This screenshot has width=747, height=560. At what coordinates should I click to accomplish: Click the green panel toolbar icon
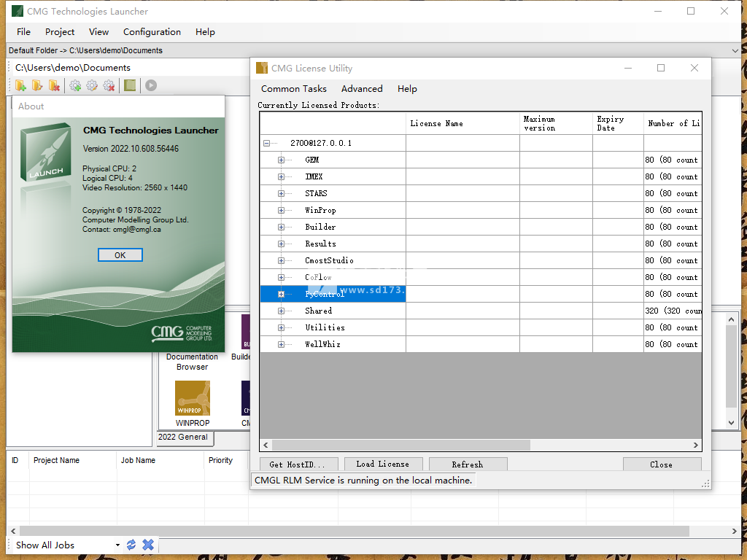point(130,86)
